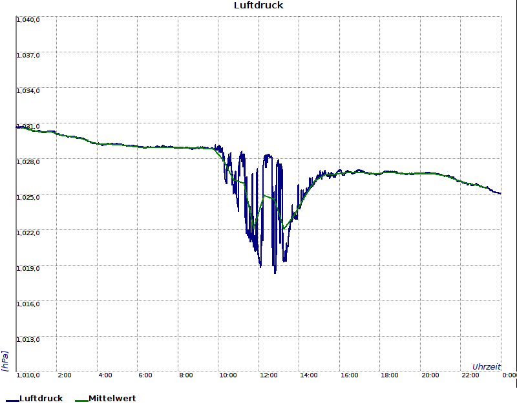The height and width of the screenshot is (420, 517).
Task: Click the green Mittelwert legend color line
Action: pyautogui.click(x=82, y=401)
